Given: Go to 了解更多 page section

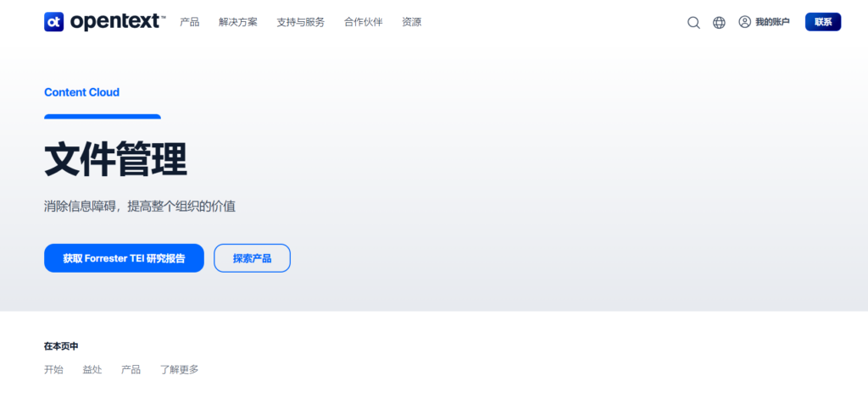Looking at the screenshot, I should coord(180,370).
